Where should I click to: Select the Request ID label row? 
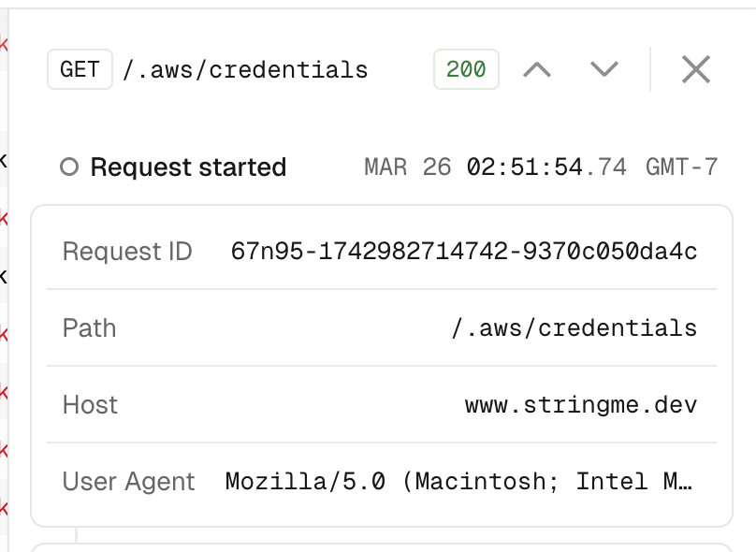click(382, 251)
